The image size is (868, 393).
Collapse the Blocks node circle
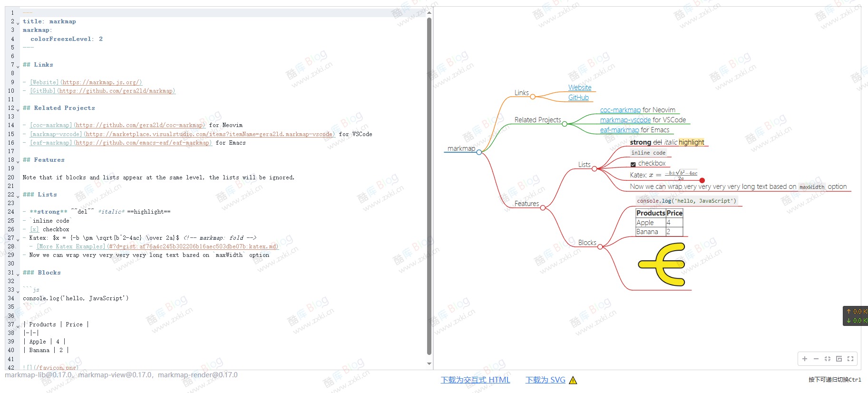600,246
